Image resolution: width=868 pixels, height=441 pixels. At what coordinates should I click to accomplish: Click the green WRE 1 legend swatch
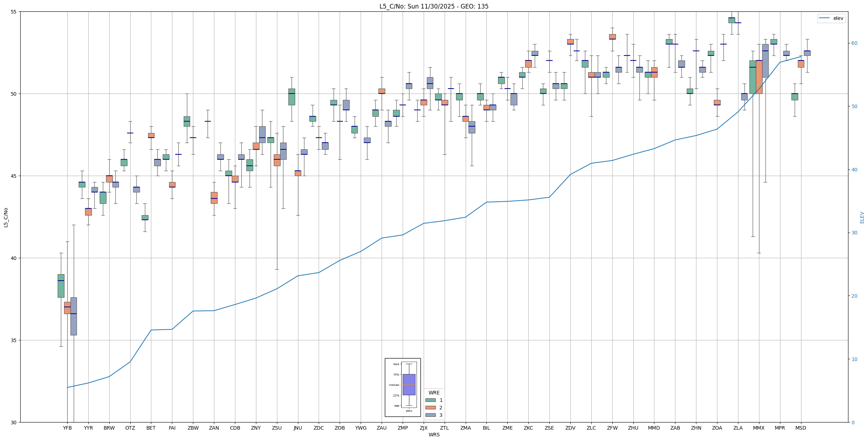430,400
